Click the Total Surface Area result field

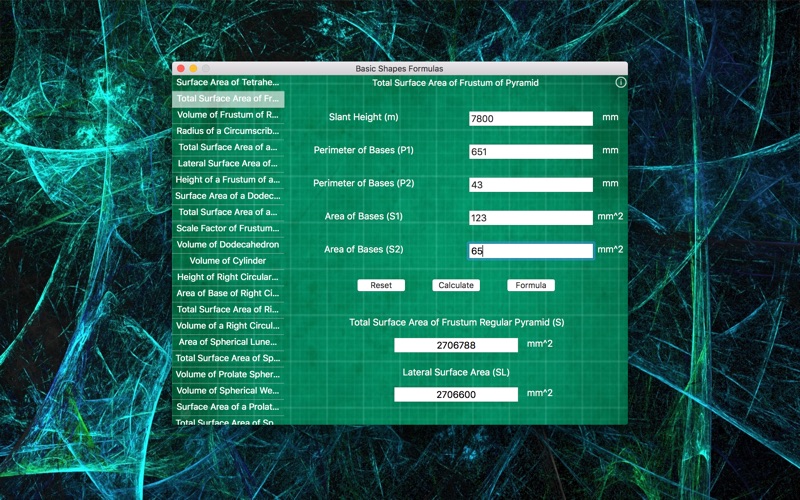[456, 345]
